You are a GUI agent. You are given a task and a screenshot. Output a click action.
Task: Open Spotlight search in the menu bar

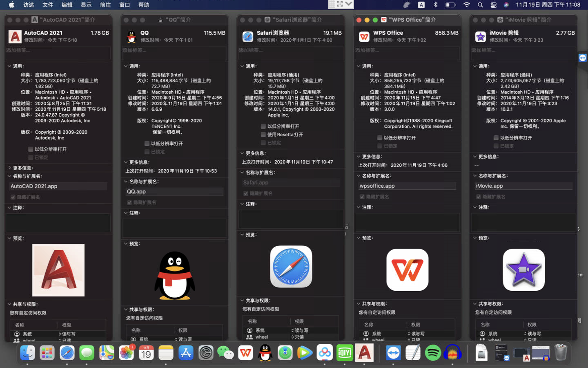pyautogui.click(x=480, y=5)
